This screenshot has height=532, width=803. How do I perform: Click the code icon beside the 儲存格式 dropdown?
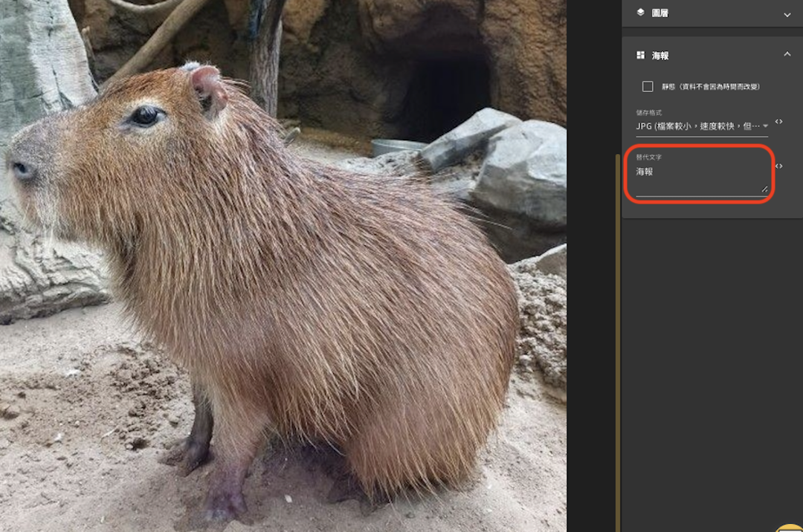778,122
